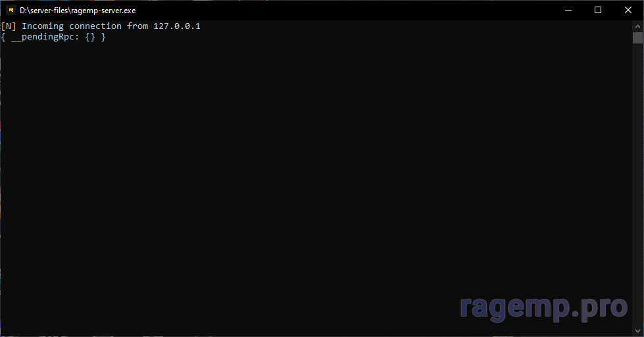Minimize the ragemp-server console window
This screenshot has width=644, height=337.
pyautogui.click(x=568, y=10)
